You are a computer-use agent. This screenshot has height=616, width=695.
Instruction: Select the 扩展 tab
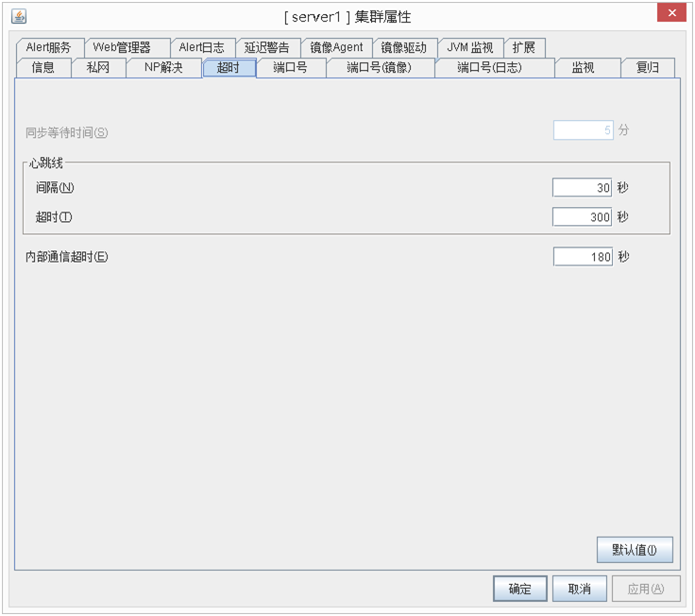click(524, 47)
